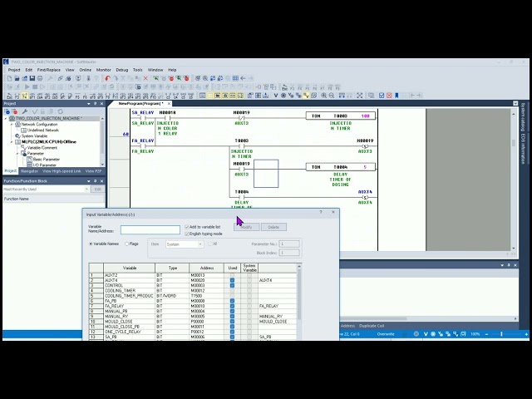
Task: Click the Variable Name/Address input field
Action: point(150,230)
